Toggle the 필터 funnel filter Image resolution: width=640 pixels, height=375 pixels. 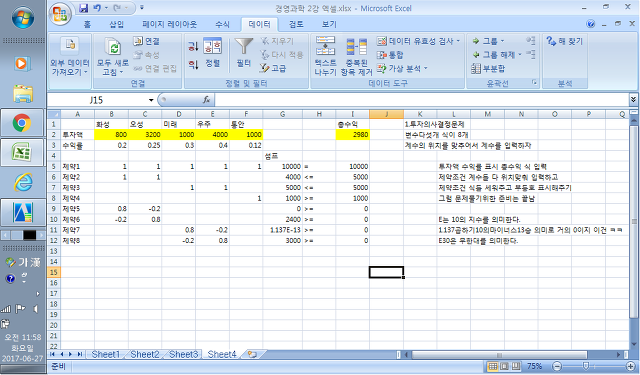point(244,52)
